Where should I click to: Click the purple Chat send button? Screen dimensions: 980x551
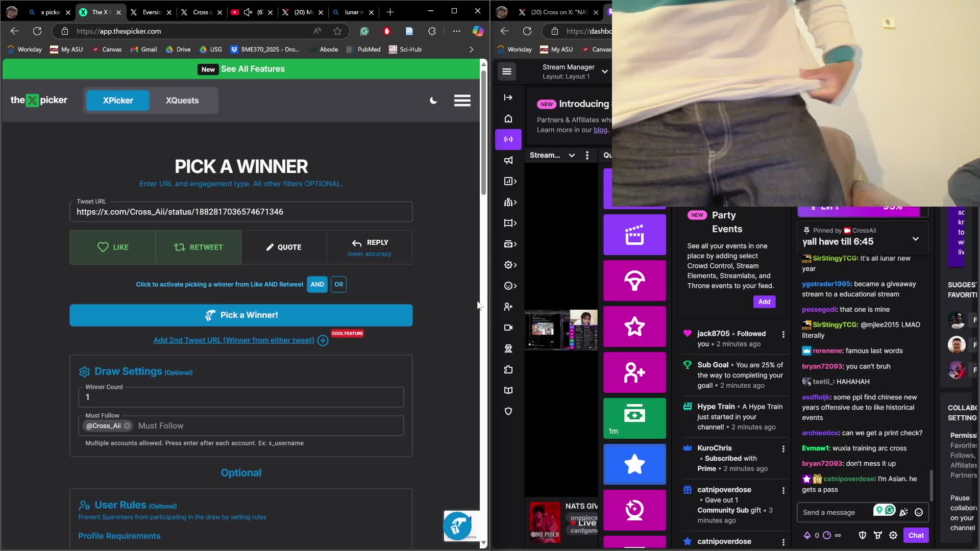[916, 535]
